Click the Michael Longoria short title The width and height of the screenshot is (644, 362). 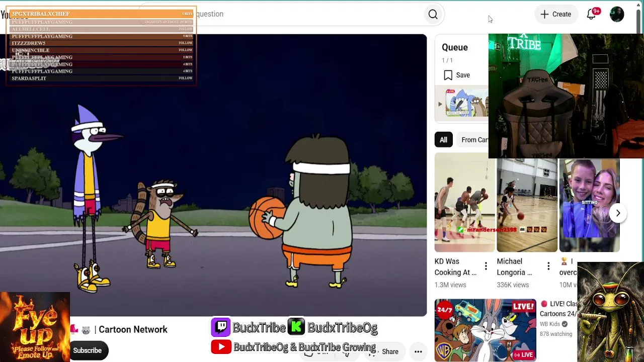coord(514,267)
